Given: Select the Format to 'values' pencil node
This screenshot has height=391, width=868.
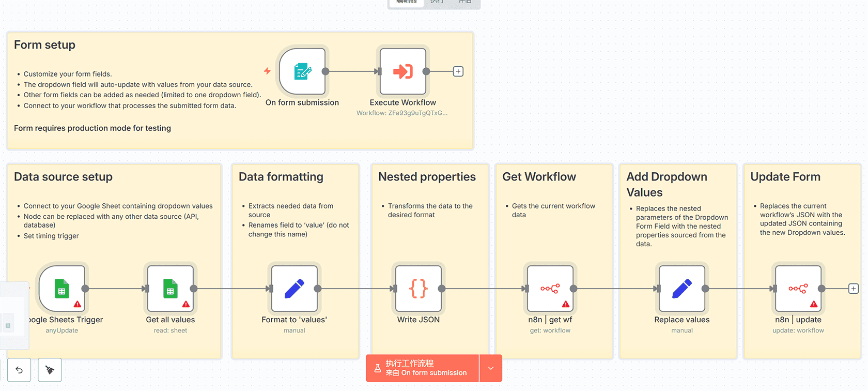Looking at the screenshot, I should pyautogui.click(x=294, y=289).
